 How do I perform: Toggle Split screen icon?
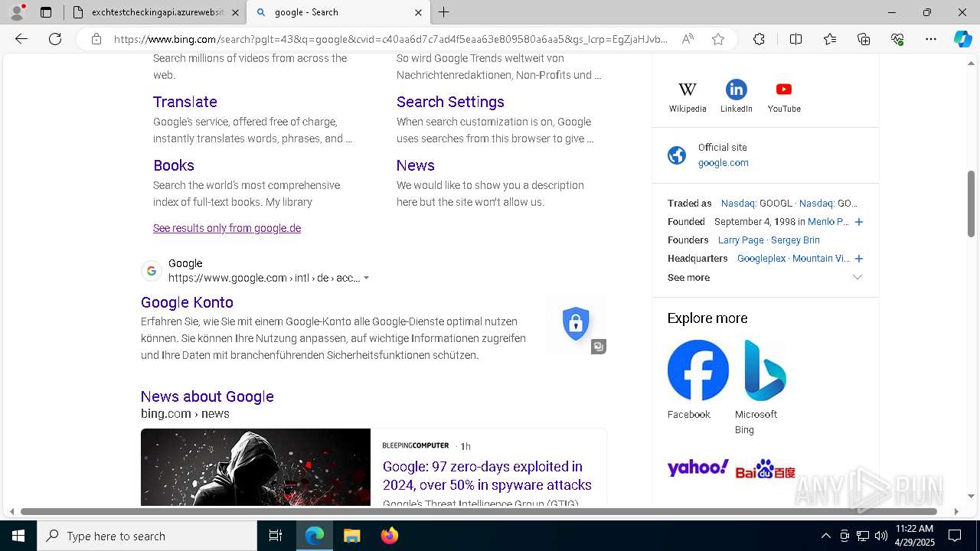click(x=795, y=39)
